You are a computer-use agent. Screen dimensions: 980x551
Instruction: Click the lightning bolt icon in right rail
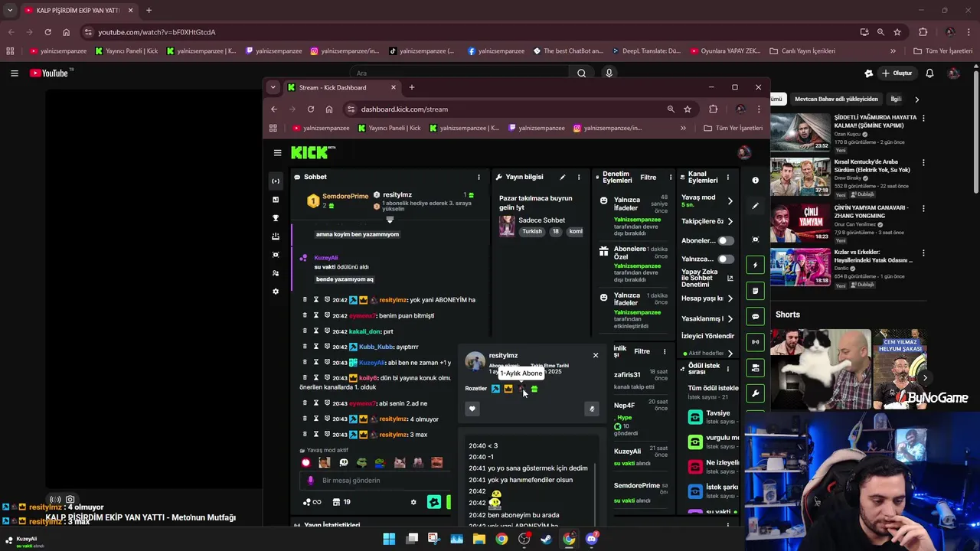(x=755, y=265)
